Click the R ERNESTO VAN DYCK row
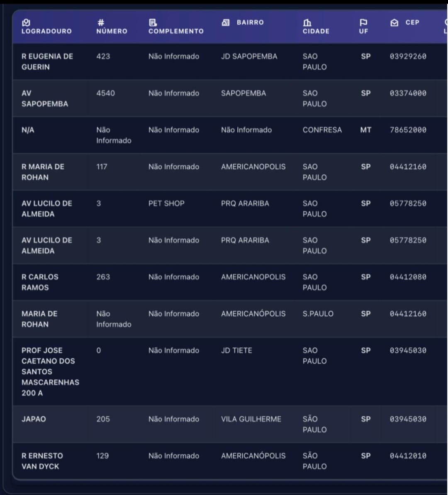The image size is (448, 495). 230,461
